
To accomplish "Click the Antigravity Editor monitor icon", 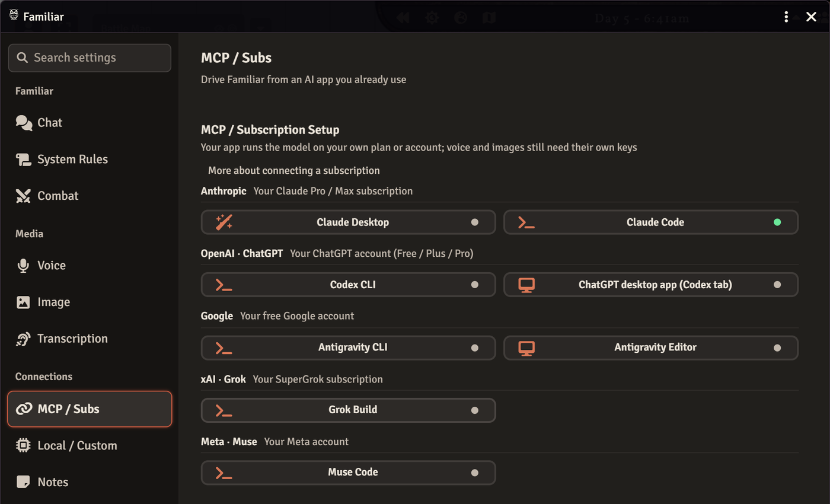I will tap(526, 347).
